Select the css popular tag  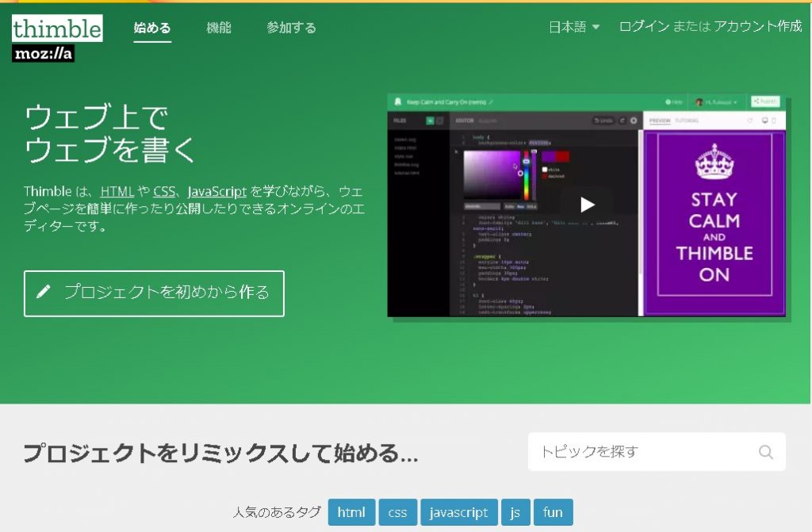tap(397, 512)
